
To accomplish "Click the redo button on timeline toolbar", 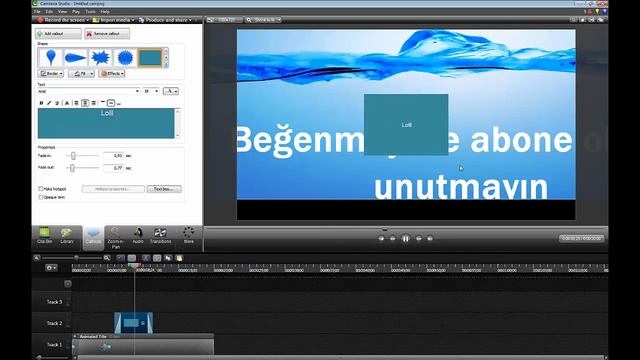I will (132, 258).
